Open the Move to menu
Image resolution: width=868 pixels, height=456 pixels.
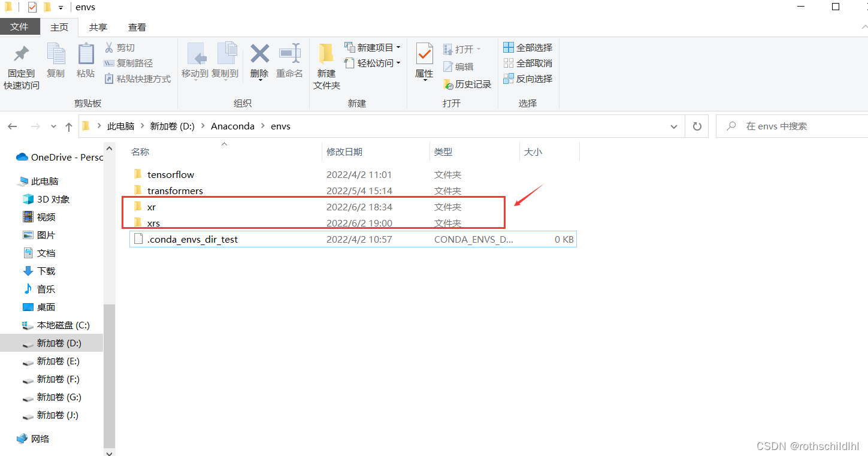pyautogui.click(x=195, y=61)
